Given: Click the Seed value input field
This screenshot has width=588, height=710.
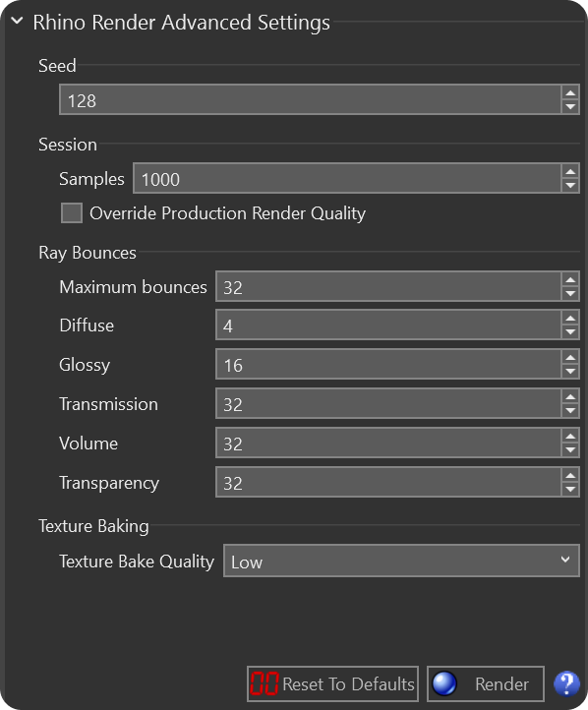Looking at the screenshot, I should (310, 99).
